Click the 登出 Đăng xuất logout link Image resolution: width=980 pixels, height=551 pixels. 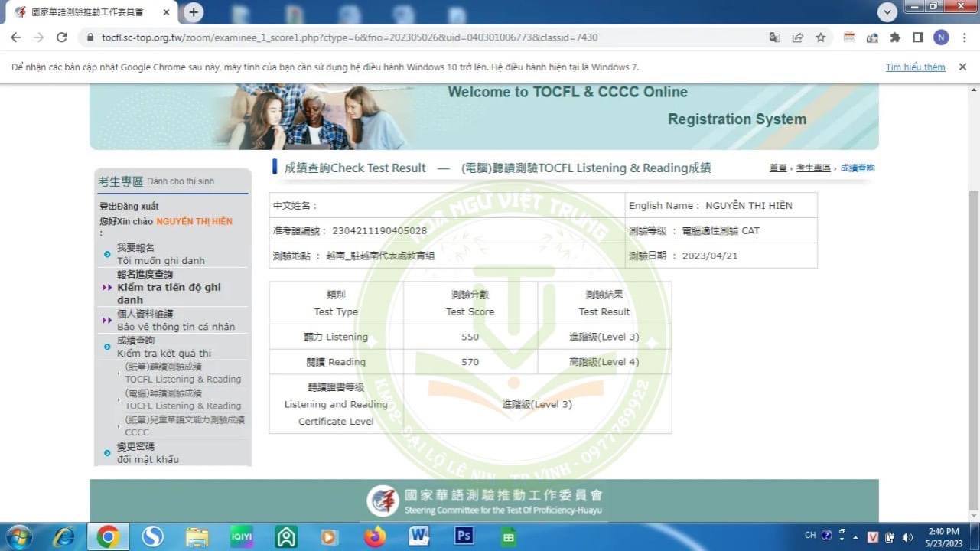coord(129,207)
